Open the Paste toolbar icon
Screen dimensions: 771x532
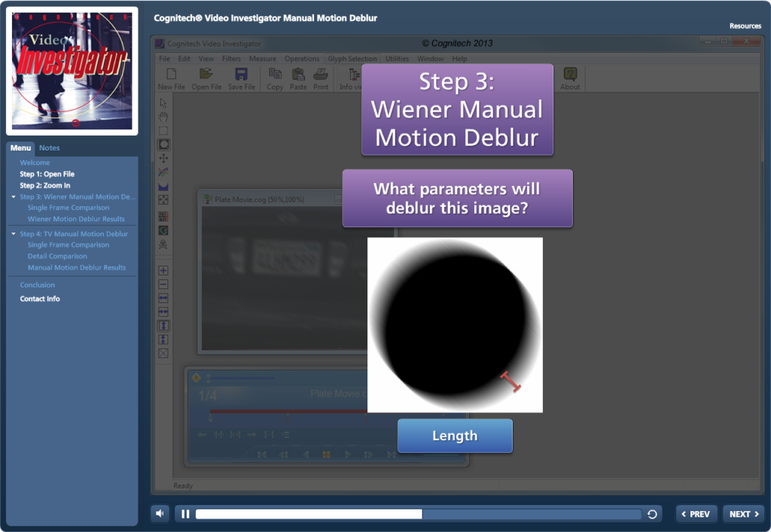click(298, 78)
